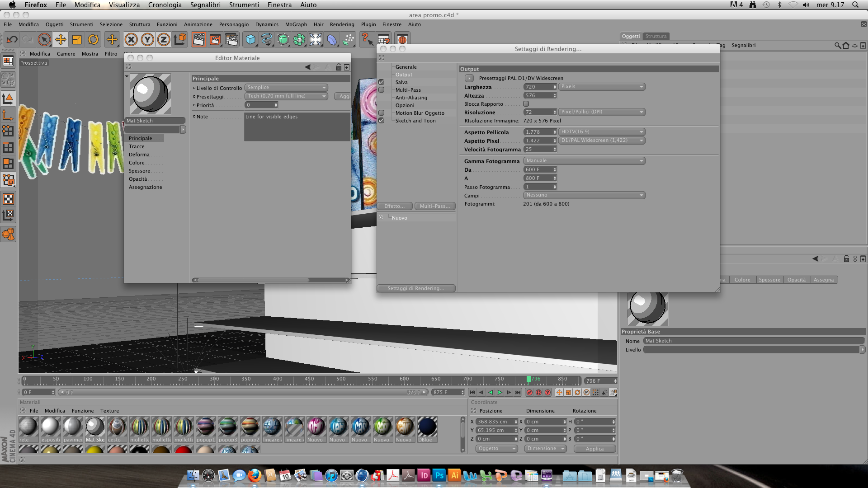Open the Aspetto Pellicola HDTV(16:9) dropdown
Screen dimensions: 868x488
602,132
